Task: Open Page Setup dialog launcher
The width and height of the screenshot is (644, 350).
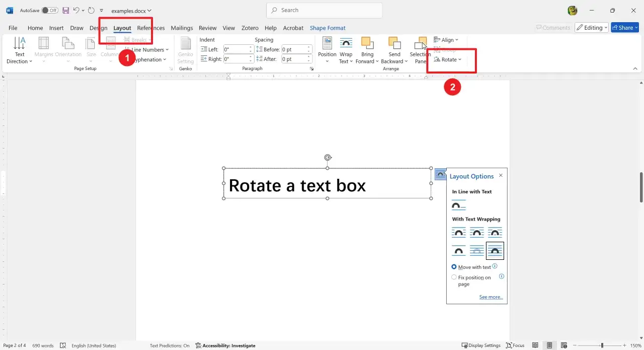Action: pyautogui.click(x=171, y=68)
